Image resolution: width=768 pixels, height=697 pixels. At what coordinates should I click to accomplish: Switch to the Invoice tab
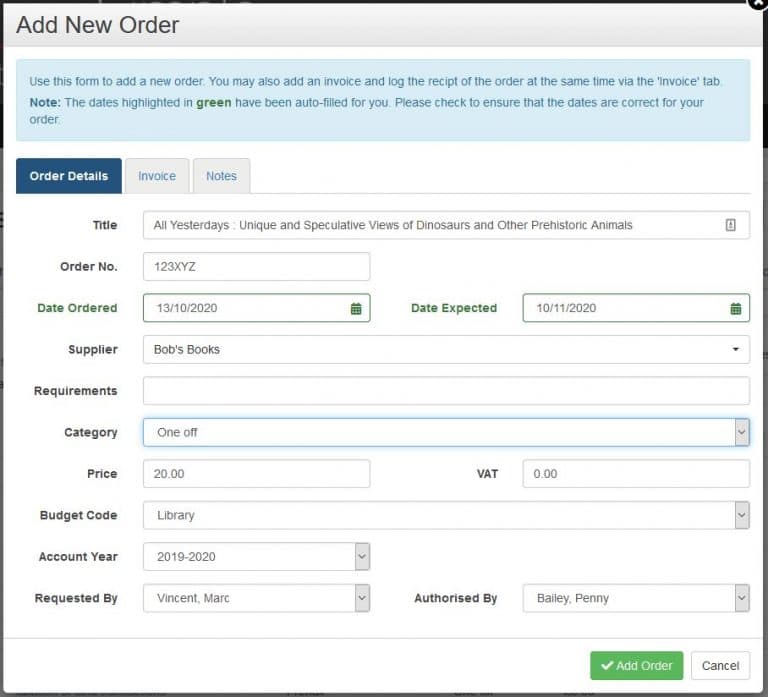click(x=157, y=176)
